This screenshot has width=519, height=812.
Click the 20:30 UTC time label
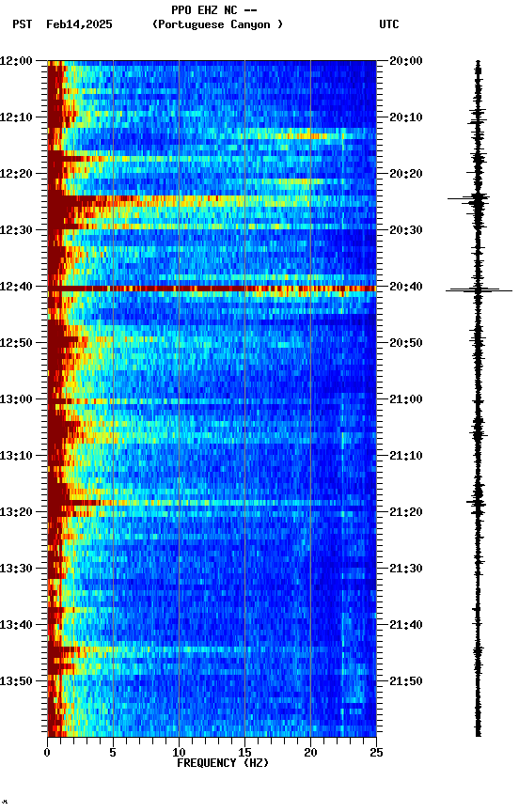click(406, 230)
